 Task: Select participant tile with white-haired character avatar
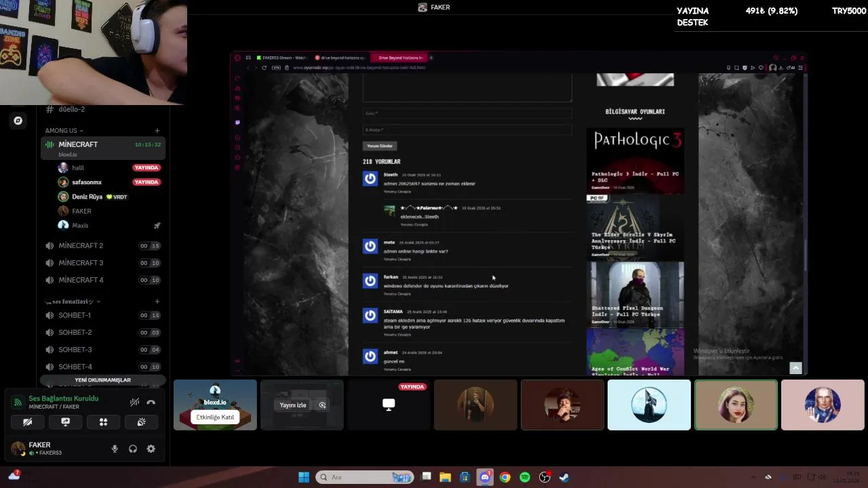coord(823,405)
